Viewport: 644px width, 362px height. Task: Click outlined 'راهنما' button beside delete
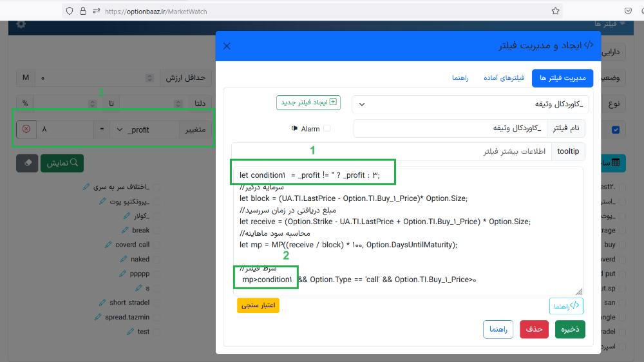tap(498, 329)
